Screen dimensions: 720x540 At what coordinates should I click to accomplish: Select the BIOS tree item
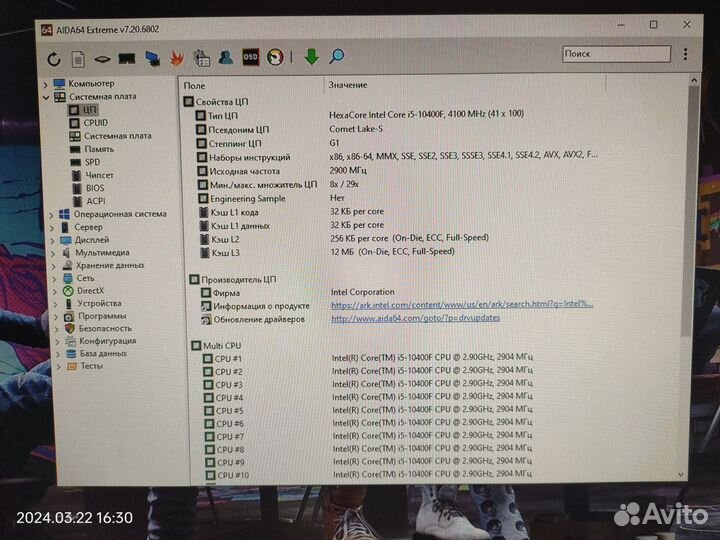point(94,188)
